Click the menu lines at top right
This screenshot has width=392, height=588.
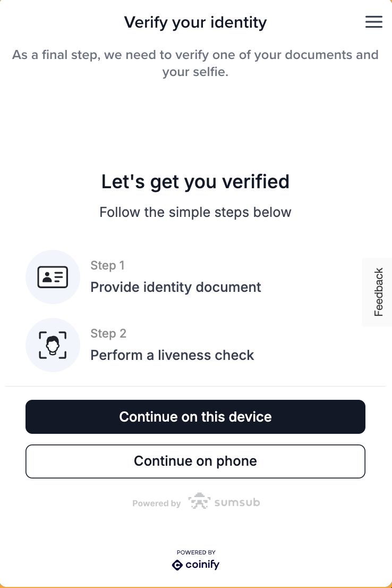(x=374, y=22)
